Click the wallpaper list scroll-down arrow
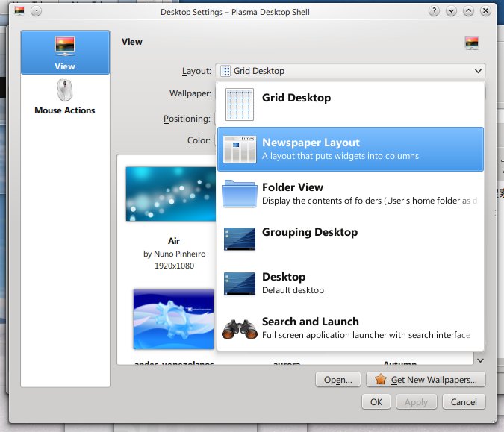 coord(480,360)
